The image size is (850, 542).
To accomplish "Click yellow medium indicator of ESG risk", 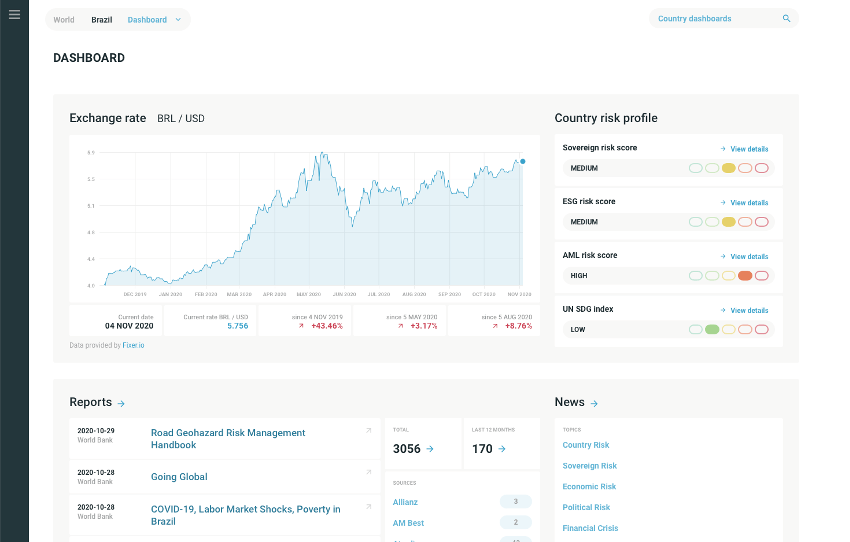I will (729, 222).
